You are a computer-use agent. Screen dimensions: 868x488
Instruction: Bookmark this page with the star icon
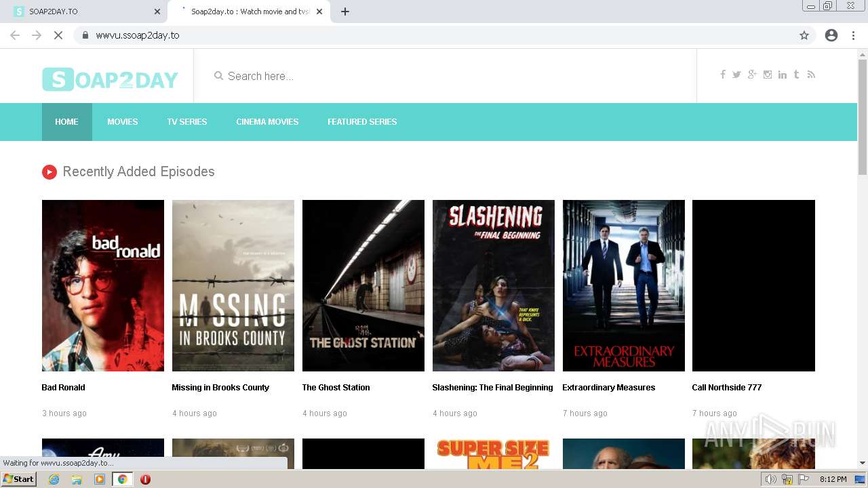click(804, 35)
